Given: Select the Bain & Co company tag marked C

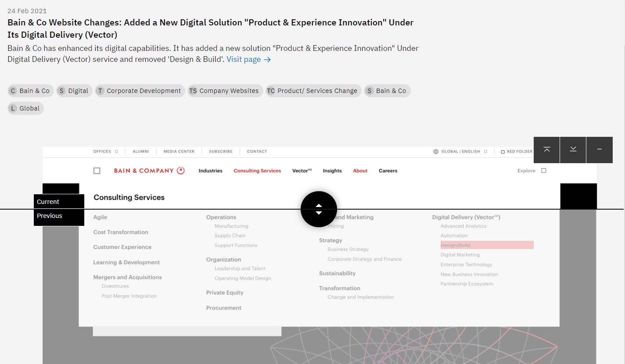Looking at the screenshot, I should 31,91.
